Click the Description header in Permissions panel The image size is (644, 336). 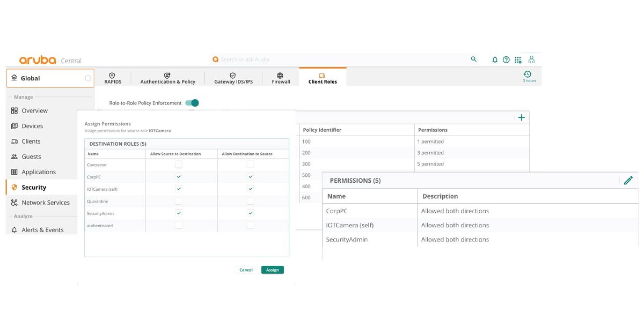(x=440, y=197)
